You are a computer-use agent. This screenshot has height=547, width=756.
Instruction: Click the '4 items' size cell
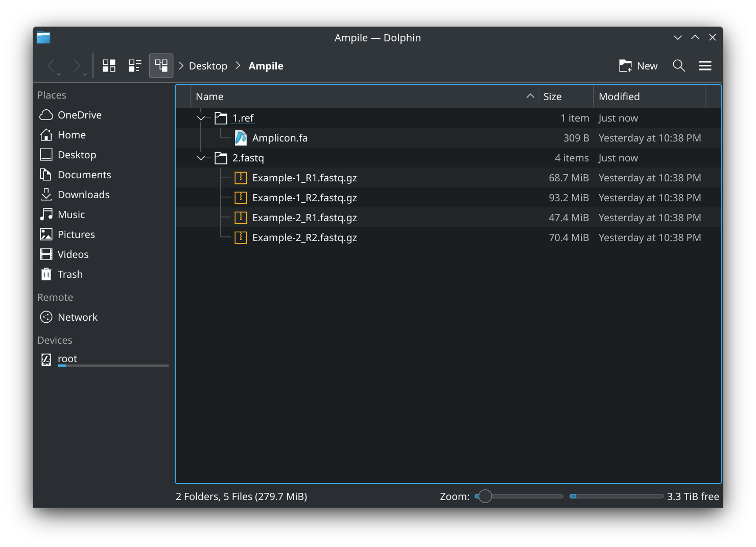pos(572,158)
